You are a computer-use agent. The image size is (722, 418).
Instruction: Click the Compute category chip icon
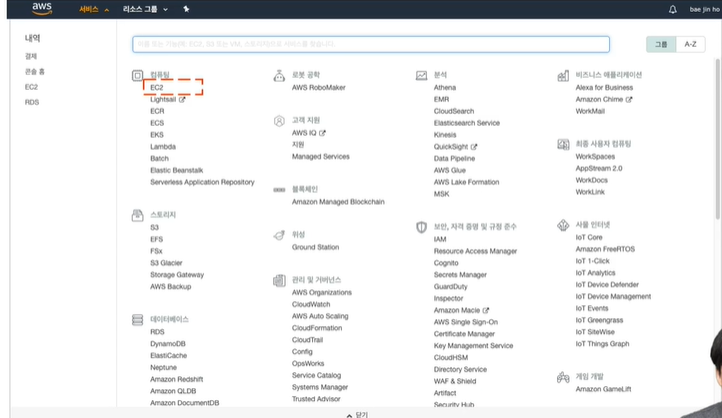pyautogui.click(x=137, y=75)
